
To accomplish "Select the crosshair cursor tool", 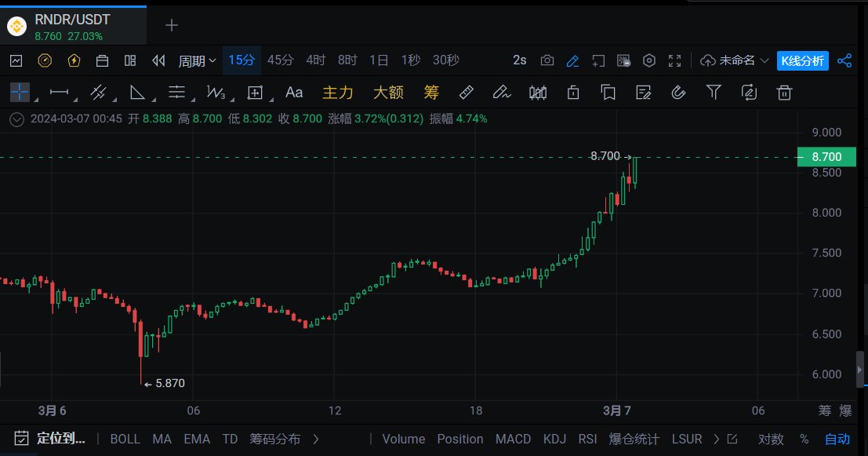I will tap(20, 93).
